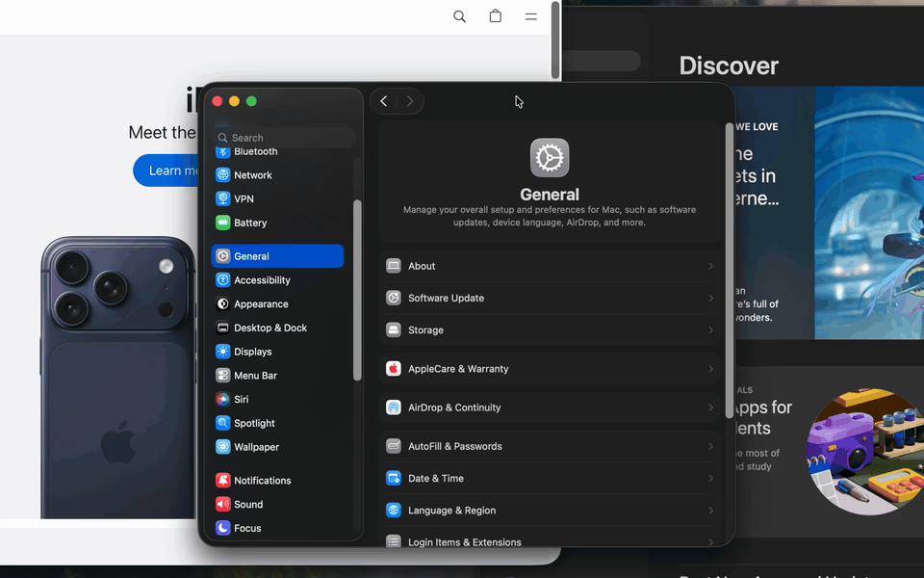Image resolution: width=924 pixels, height=578 pixels.
Task: Click the Date & Time calendar icon
Action: 394,479
